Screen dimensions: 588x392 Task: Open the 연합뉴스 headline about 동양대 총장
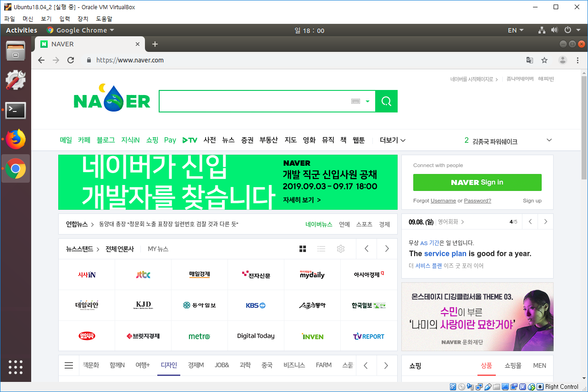click(x=169, y=224)
